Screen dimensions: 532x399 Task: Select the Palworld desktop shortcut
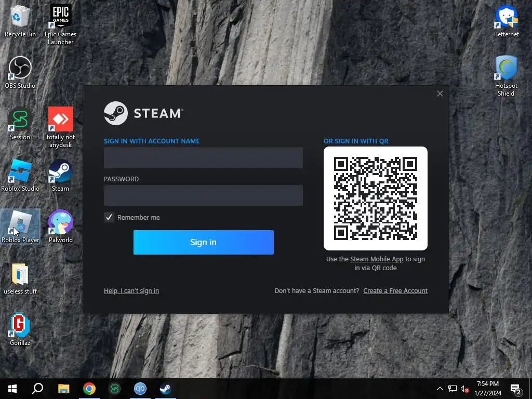(60, 227)
